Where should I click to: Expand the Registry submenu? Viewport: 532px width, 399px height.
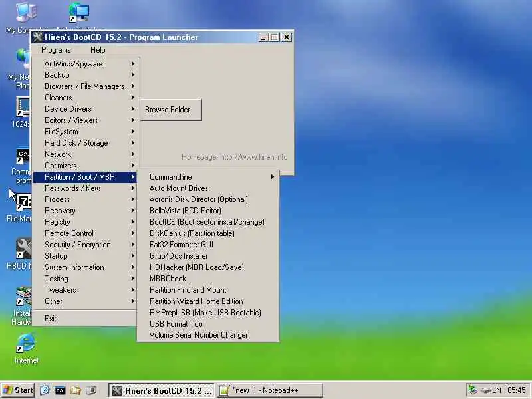coord(85,222)
